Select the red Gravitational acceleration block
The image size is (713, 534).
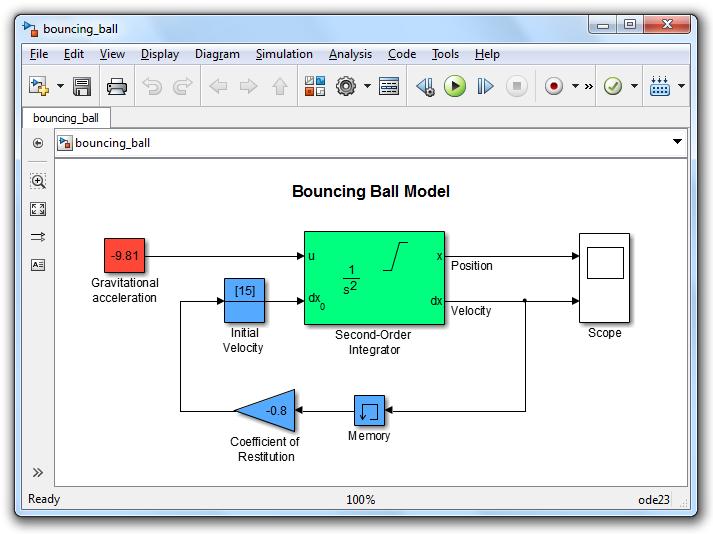125,256
